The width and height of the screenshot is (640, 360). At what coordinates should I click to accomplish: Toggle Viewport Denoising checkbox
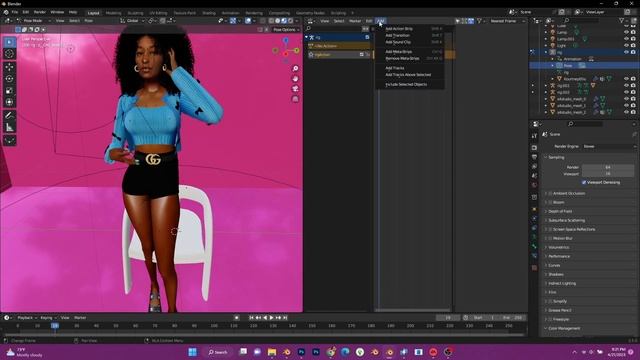tap(584, 182)
